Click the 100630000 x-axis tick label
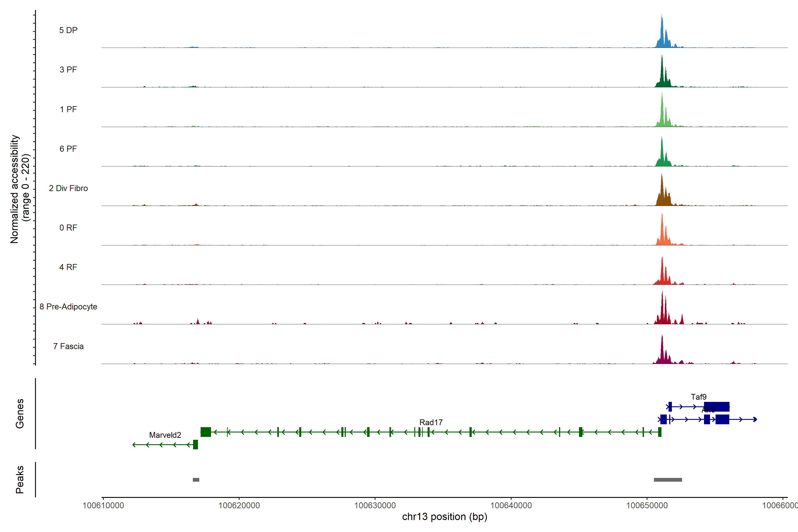This screenshot has height=532, width=798. pos(375,506)
